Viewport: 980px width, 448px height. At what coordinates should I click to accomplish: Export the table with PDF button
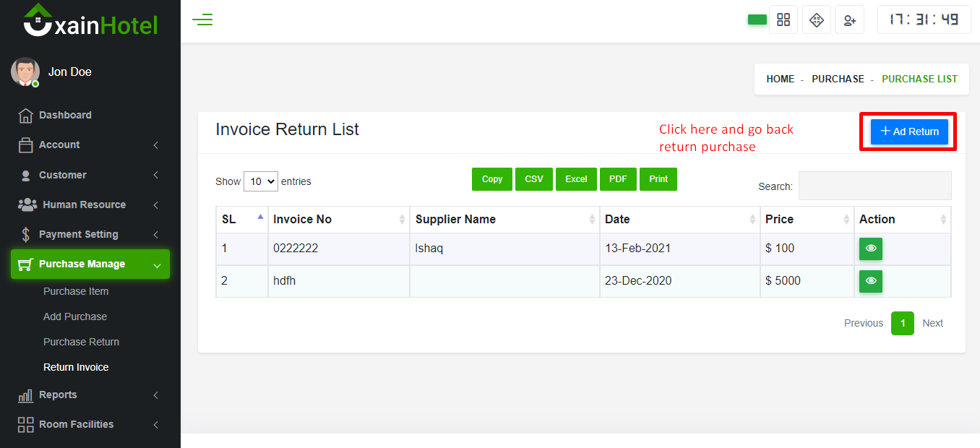pyautogui.click(x=618, y=179)
